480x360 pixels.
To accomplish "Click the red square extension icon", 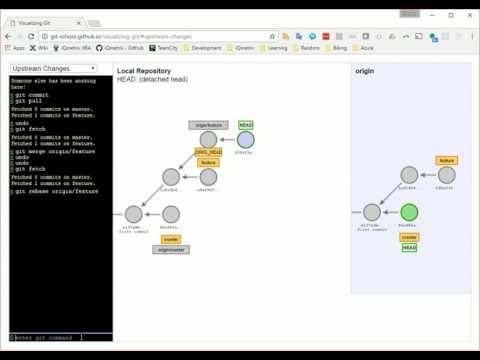I will click(x=326, y=37).
